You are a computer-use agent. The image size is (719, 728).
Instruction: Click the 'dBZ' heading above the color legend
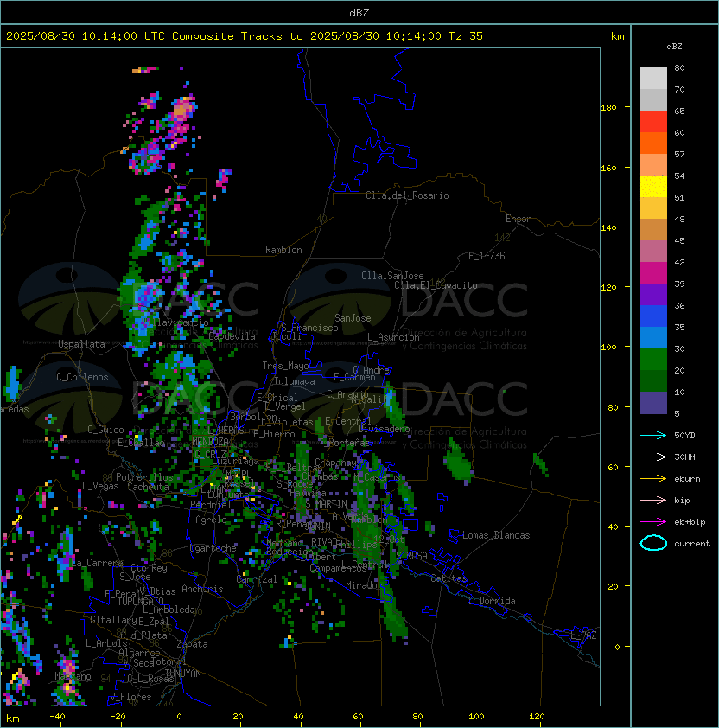(674, 47)
